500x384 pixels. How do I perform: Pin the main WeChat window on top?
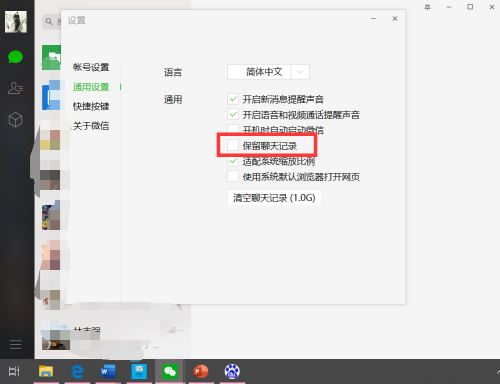click(x=427, y=7)
